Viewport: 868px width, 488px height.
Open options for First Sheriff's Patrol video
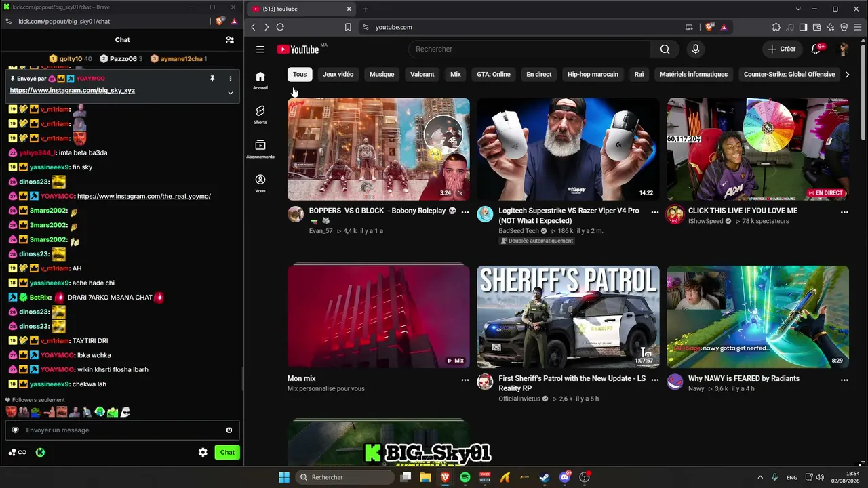coord(654,380)
